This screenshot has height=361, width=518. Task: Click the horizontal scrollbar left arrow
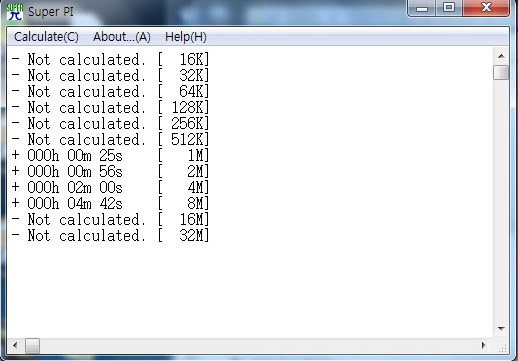[x=15, y=345]
